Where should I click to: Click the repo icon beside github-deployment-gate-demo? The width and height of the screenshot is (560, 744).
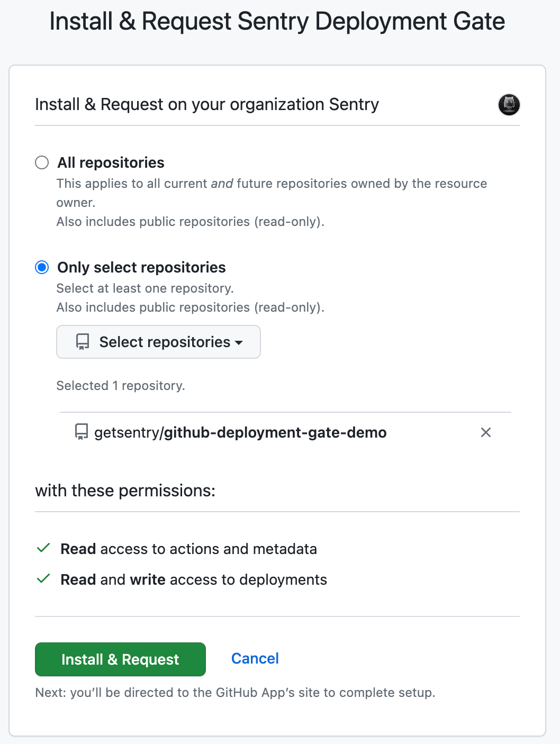[x=82, y=432]
